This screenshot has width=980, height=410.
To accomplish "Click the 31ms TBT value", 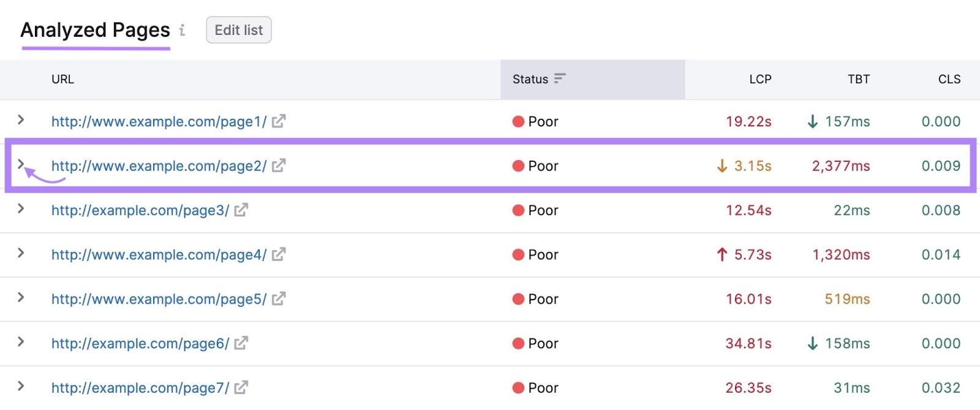I will coord(852,388).
